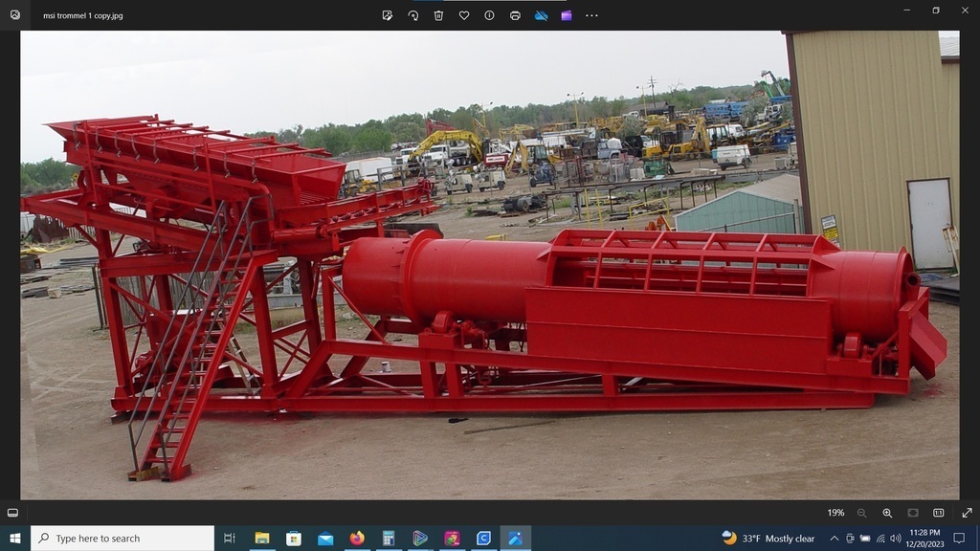Zoom in on the image
The image size is (980, 551).
(887, 513)
